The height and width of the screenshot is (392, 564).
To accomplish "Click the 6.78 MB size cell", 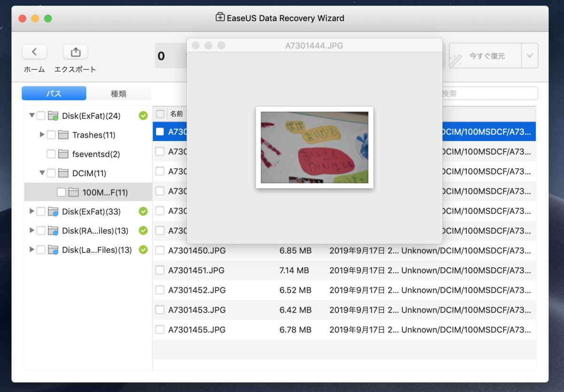I will (296, 330).
